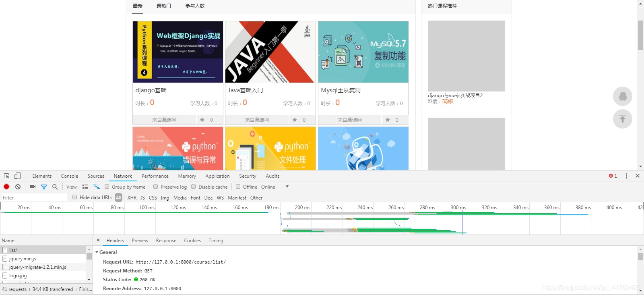Filter requests by JS type
Viewport: 644px width, 295px height.
(142, 198)
